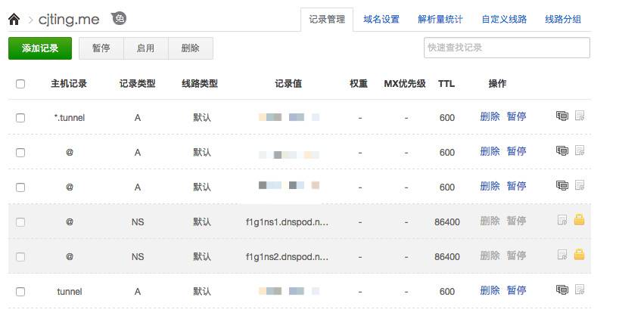Image resolution: width=644 pixels, height=319 pixels.
Task: Open the 解析量统计 tab
Action: 440,20
